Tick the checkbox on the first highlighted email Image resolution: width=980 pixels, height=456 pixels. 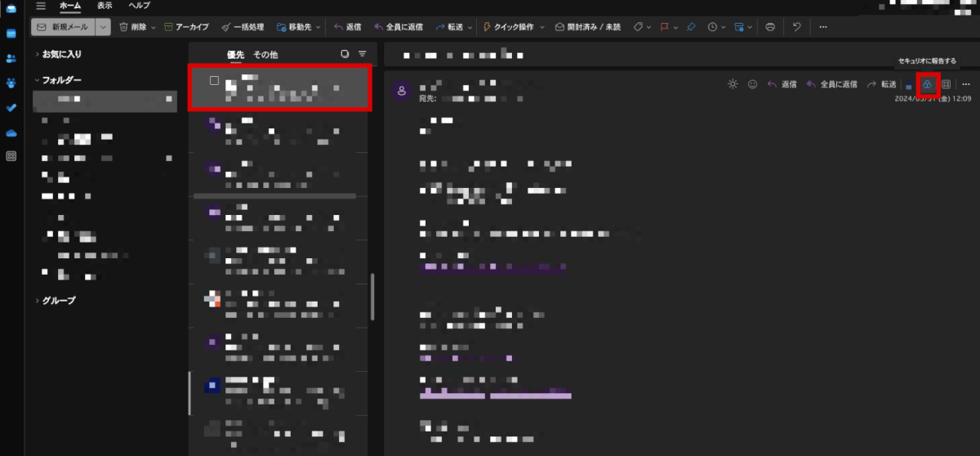pos(214,80)
